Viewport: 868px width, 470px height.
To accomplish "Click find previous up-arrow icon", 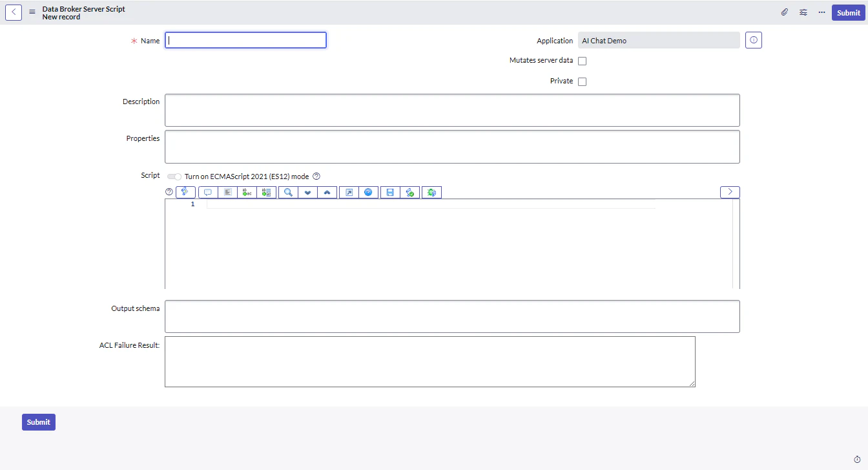I will pos(327,192).
